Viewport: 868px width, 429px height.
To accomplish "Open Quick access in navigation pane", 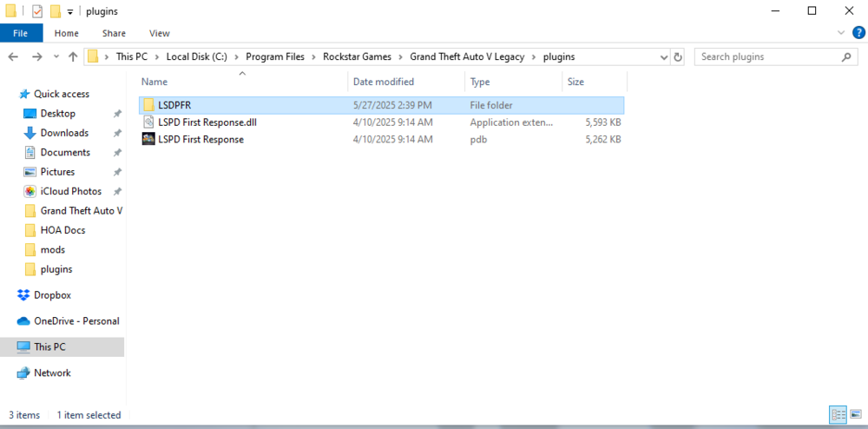I will (x=62, y=94).
